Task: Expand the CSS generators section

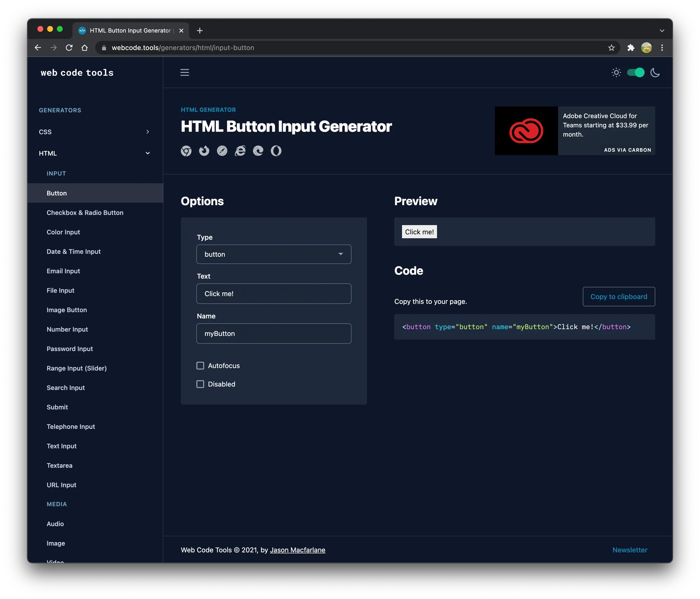Action: click(x=94, y=132)
